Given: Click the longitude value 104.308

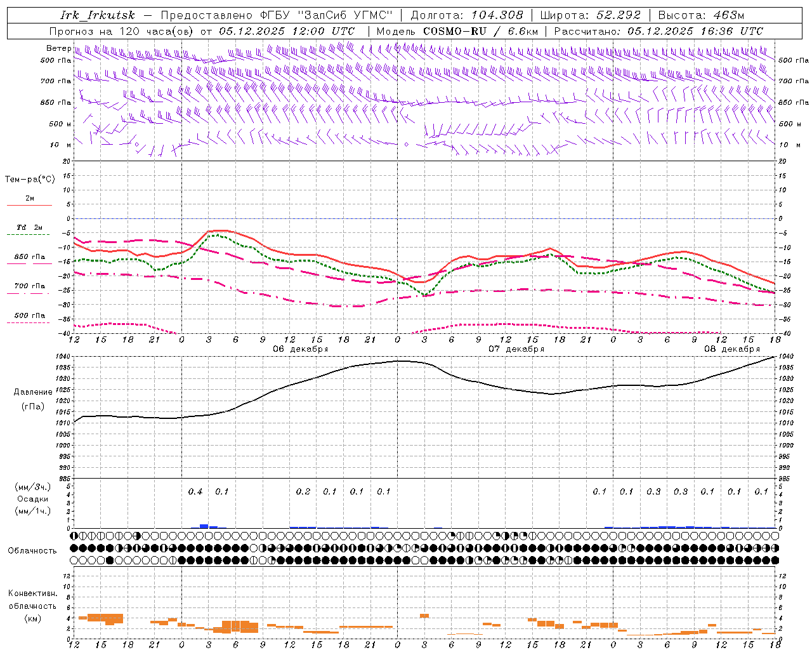Looking at the screenshot, I should [x=497, y=15].
